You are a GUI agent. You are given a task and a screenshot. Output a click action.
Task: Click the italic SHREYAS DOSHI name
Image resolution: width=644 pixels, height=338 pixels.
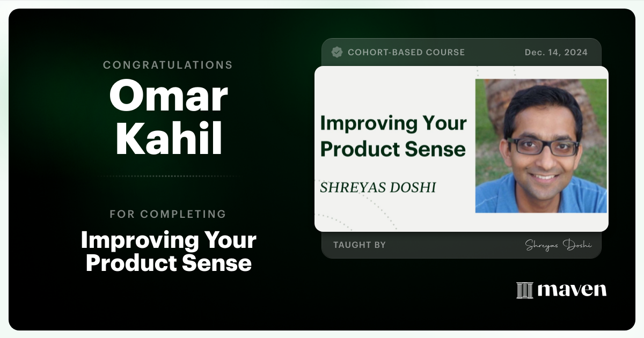(378, 187)
